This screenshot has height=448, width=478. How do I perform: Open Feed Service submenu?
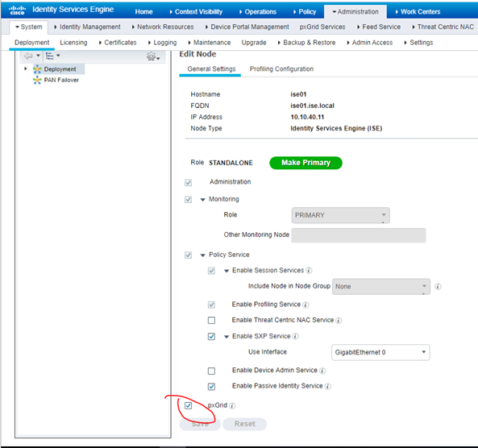(x=379, y=27)
